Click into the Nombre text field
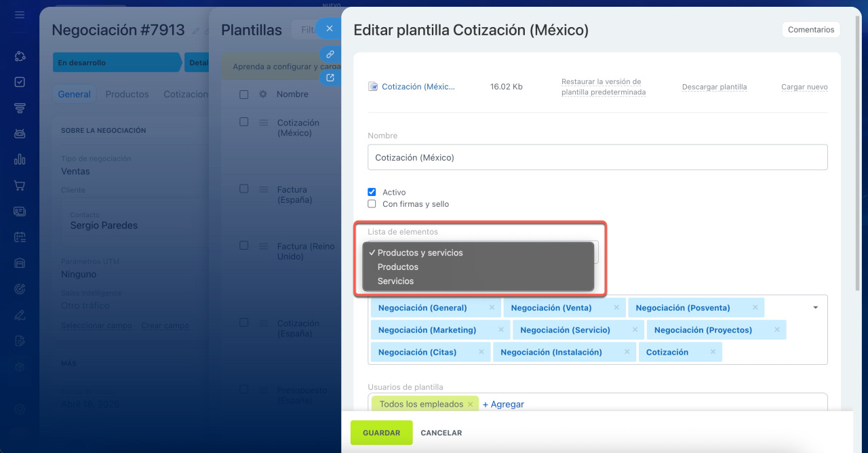 [597, 157]
